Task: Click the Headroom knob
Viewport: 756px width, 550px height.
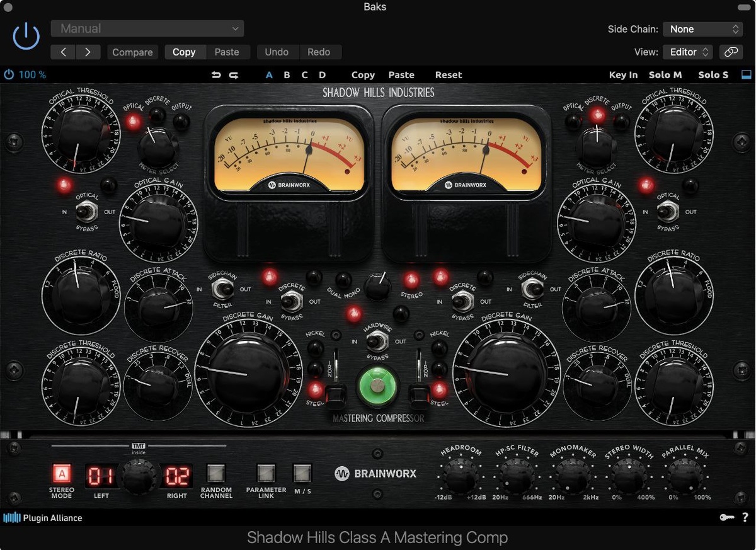Action: (x=461, y=476)
